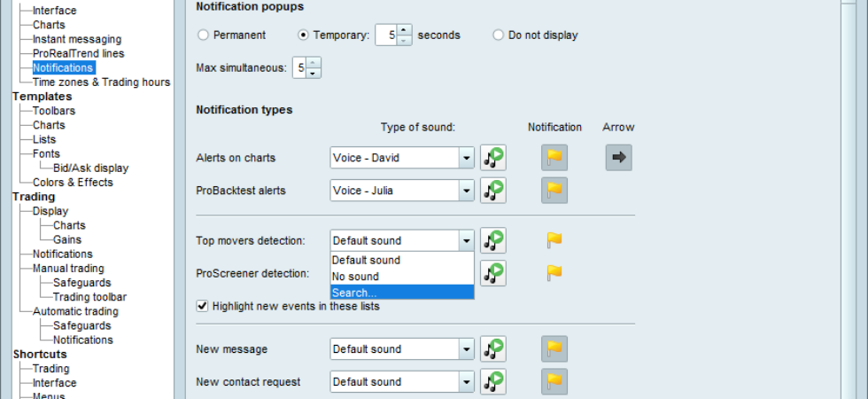Play the New message sound preview

pyautogui.click(x=492, y=349)
